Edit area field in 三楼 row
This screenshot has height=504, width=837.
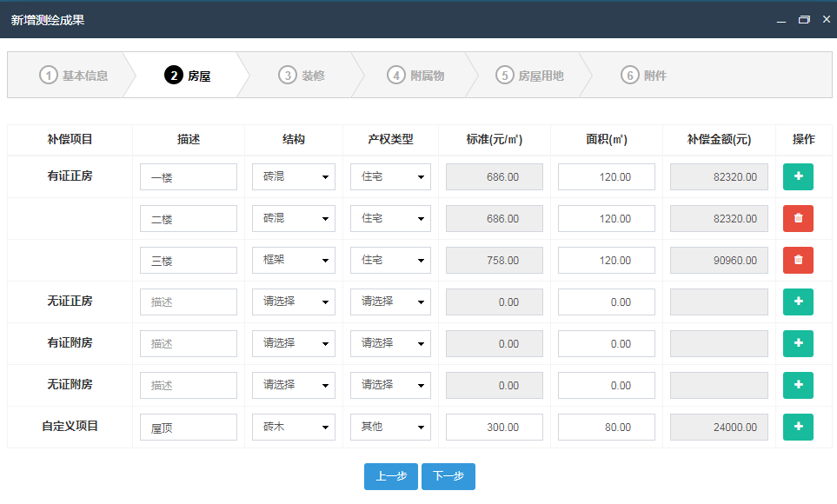607,260
